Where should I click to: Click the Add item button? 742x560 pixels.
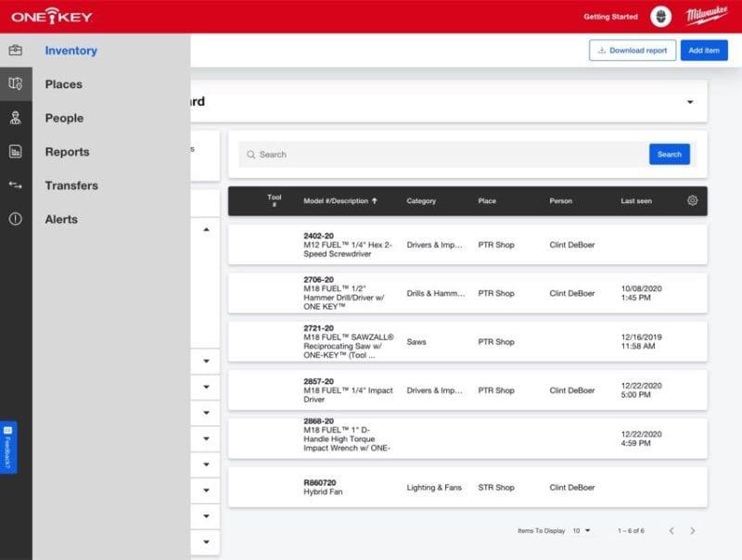pyautogui.click(x=704, y=51)
